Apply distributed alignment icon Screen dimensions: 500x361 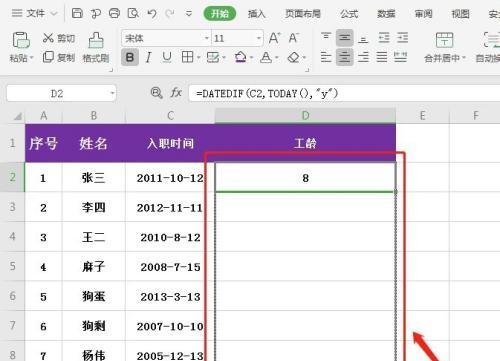point(400,57)
